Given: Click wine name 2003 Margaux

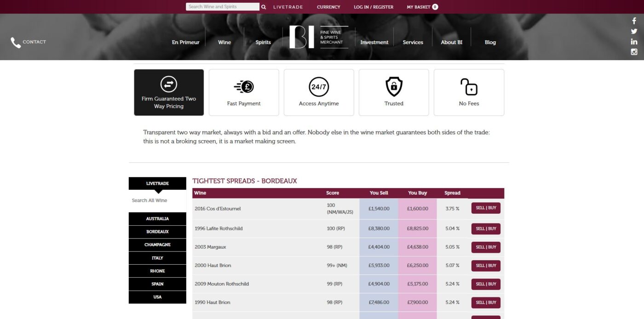Looking at the screenshot, I should [x=210, y=247].
